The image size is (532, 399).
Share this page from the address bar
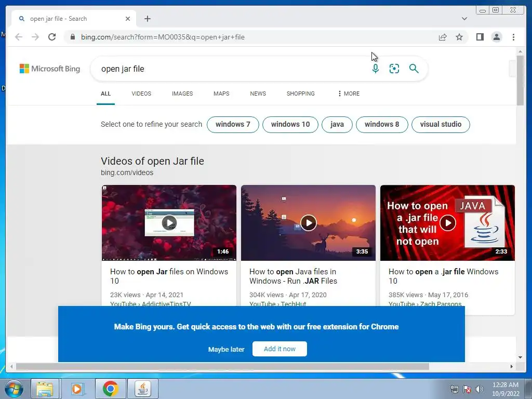[443, 37]
